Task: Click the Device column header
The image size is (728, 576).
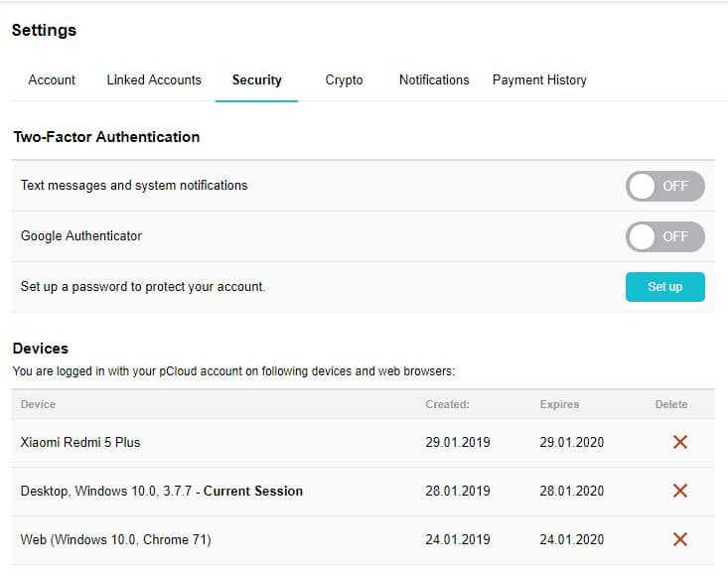Action: [x=38, y=404]
